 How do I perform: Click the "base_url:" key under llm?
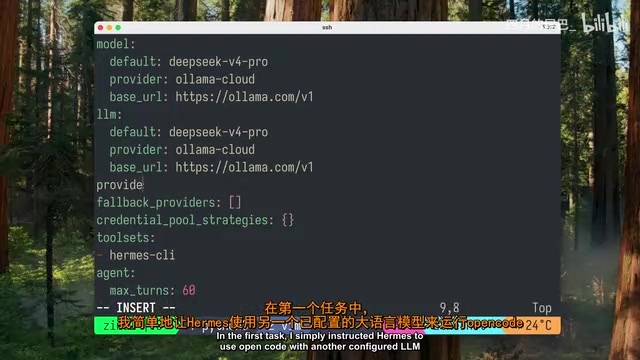(x=139, y=167)
